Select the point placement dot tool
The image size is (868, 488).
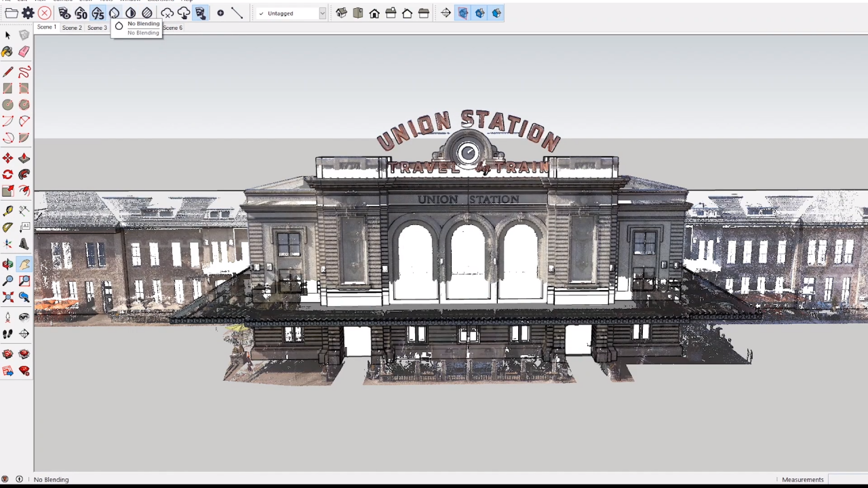pos(220,13)
